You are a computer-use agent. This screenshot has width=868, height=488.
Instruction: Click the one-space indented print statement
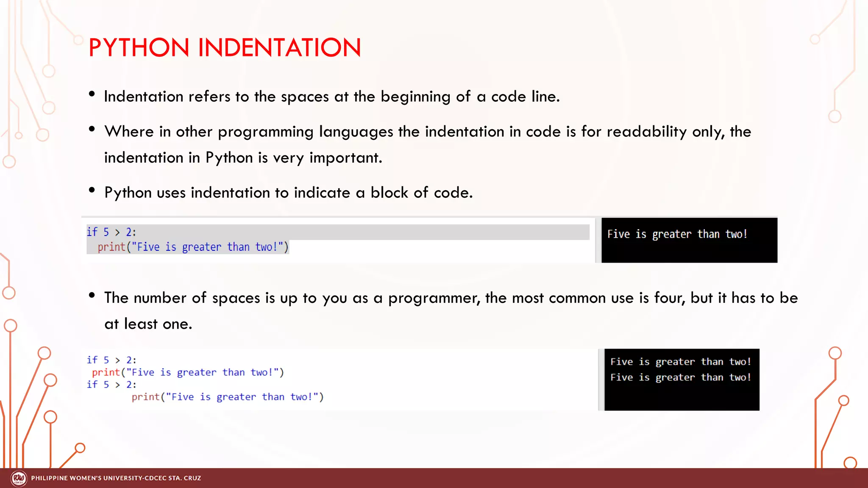point(188,372)
